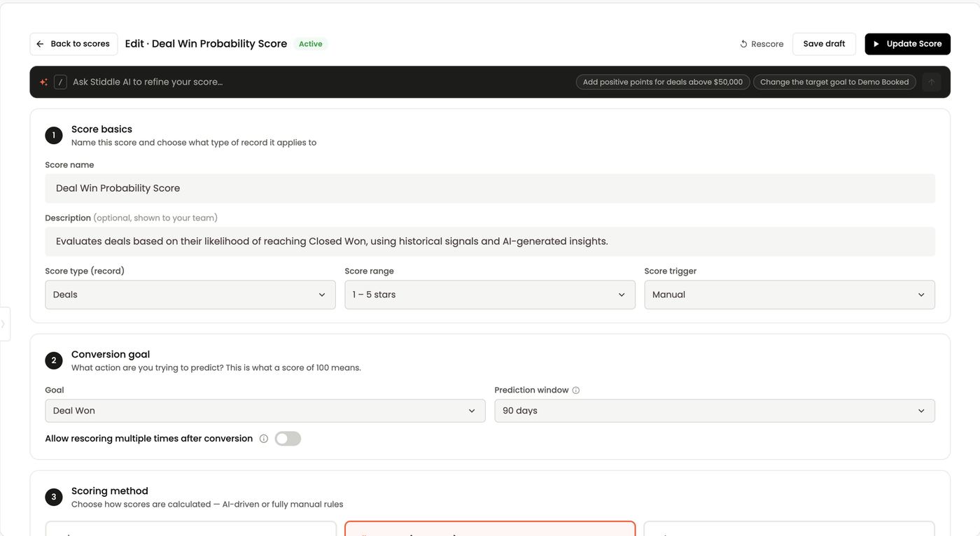Click the AI prompt send arrow button

coord(931,82)
